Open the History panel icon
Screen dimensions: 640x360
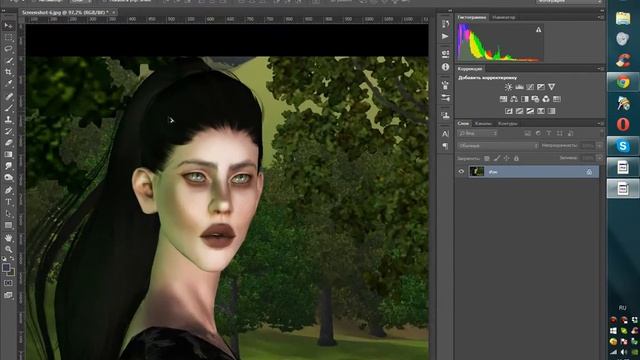(445, 24)
